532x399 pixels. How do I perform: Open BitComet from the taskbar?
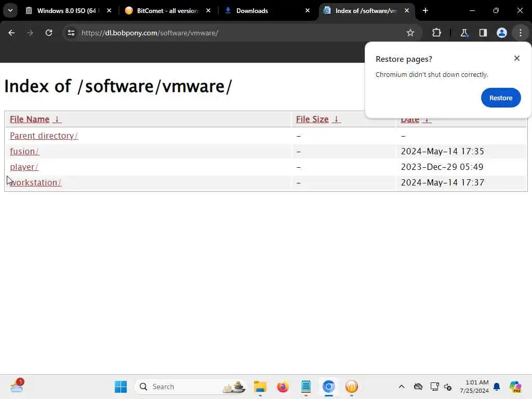[352, 387]
